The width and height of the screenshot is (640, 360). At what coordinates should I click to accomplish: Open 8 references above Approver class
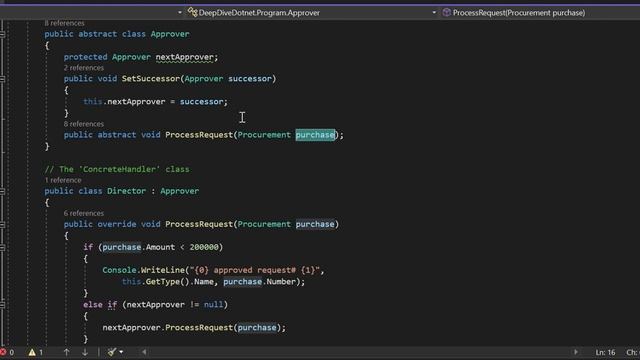64,23
